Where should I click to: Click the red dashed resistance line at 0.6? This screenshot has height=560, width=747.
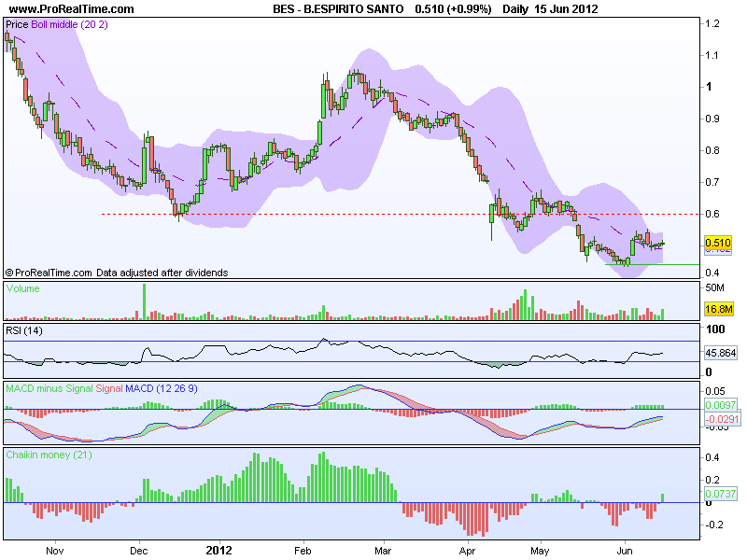pyautogui.click(x=401, y=215)
